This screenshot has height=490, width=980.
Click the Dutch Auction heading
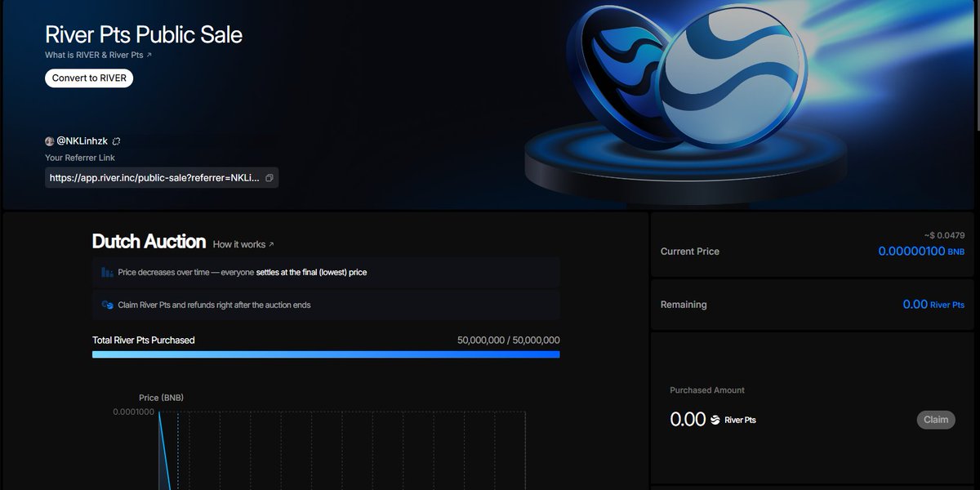click(149, 242)
